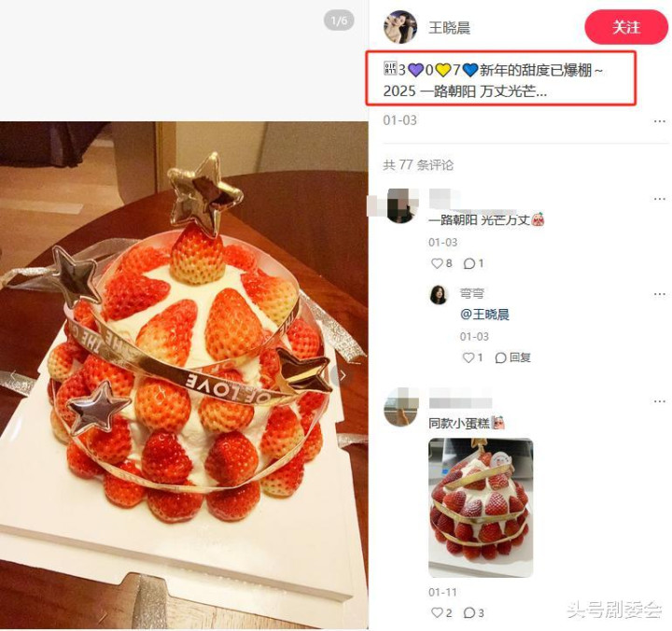Screen dimensions: 672x631
Task: Open the post's three-dot options menu
Action: click(x=659, y=121)
